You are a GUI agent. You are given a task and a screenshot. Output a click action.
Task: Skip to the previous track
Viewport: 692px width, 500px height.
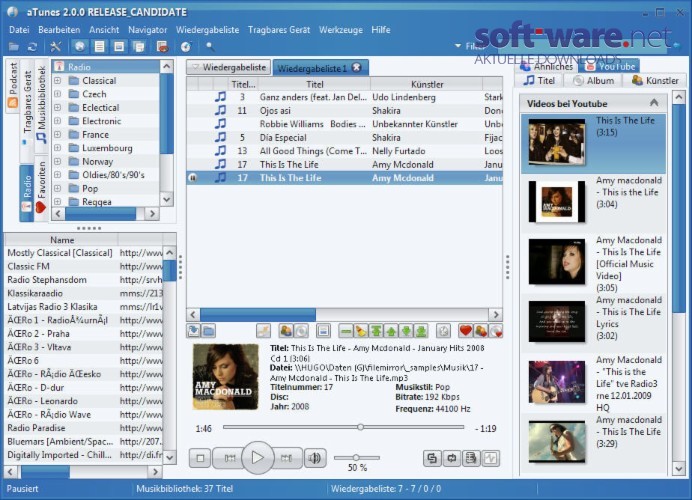(x=229, y=458)
